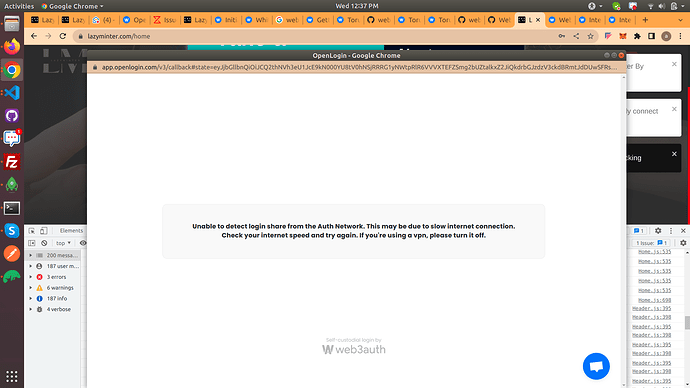This screenshot has height=388, width=690.
Task: Show Applications grid in the dock
Action: (x=12, y=377)
